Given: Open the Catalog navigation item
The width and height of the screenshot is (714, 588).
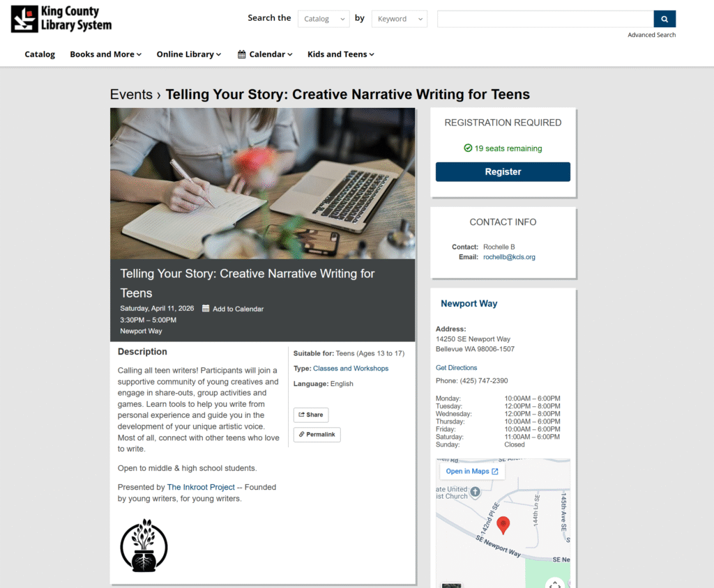Looking at the screenshot, I should [40, 54].
